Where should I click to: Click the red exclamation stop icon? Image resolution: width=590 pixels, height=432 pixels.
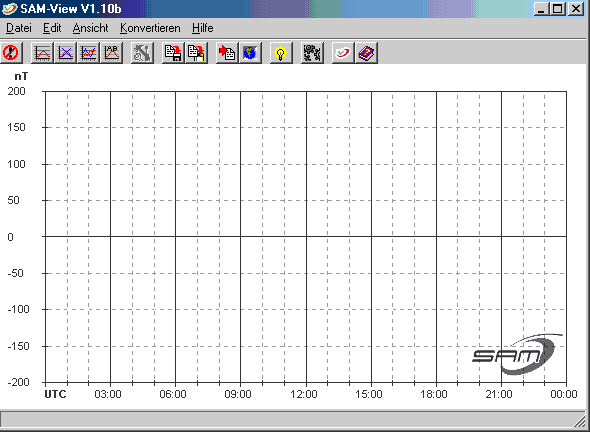11,53
